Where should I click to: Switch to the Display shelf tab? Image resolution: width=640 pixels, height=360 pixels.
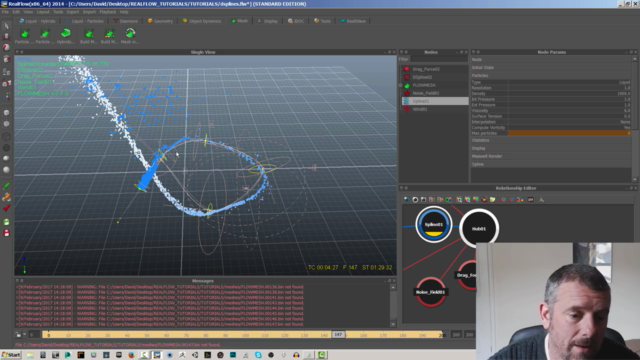pyautogui.click(x=268, y=21)
